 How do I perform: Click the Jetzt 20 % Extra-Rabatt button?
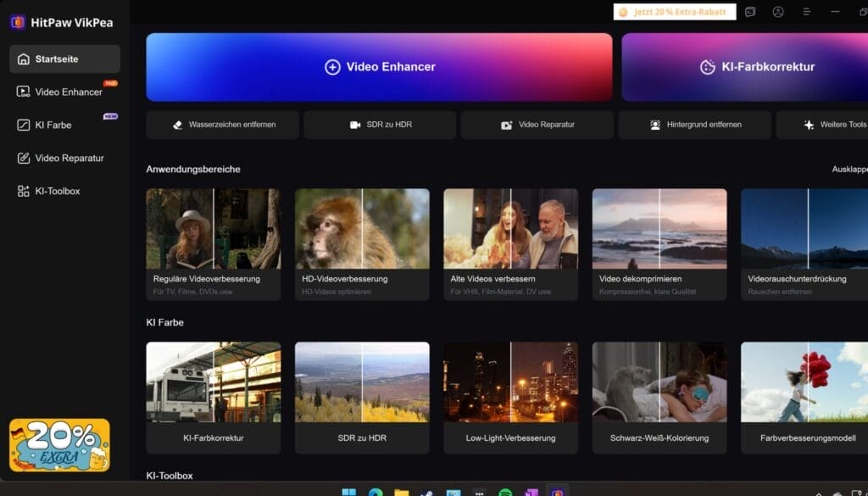coord(674,12)
